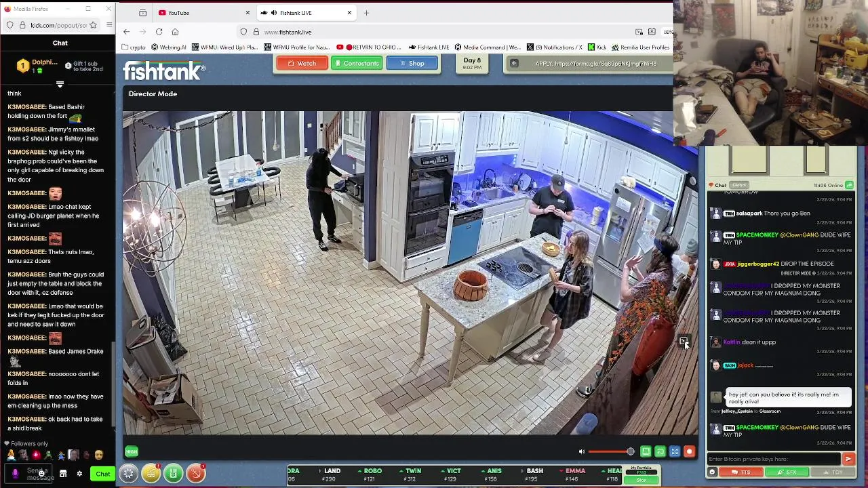Switch to the YouTube tab
868x488 pixels.
pos(203,13)
